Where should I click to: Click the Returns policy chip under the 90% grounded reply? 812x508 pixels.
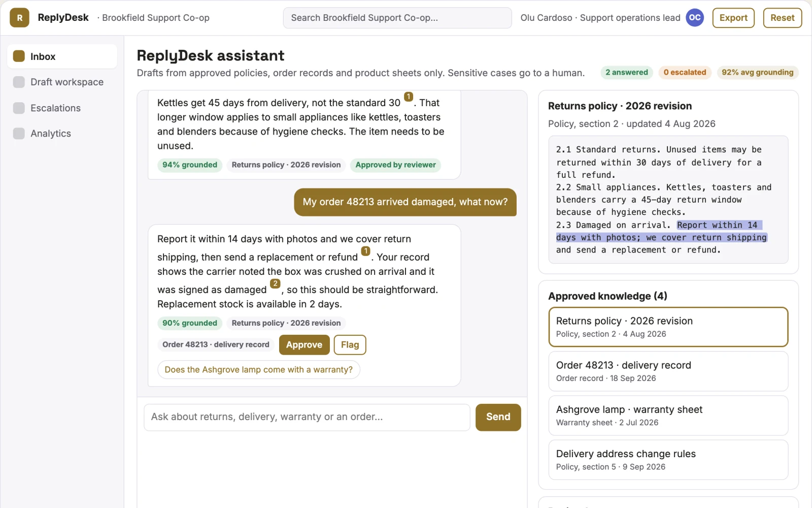[x=286, y=323]
